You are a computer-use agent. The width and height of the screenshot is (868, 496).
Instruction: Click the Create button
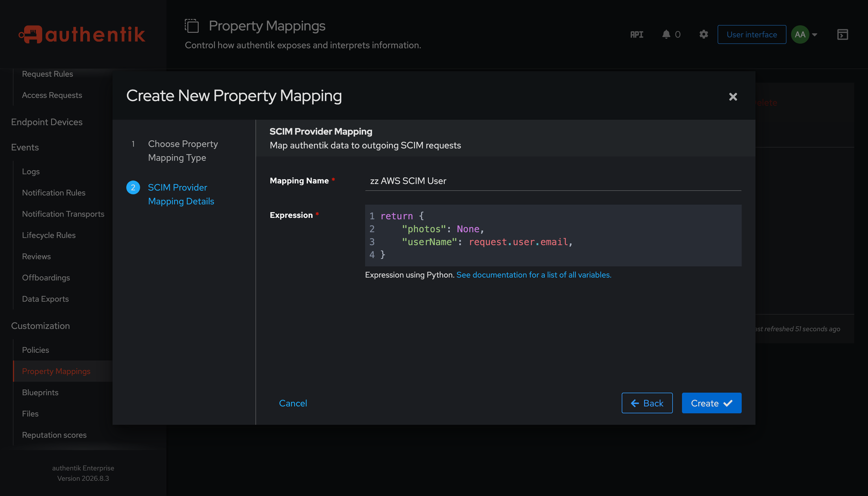711,403
